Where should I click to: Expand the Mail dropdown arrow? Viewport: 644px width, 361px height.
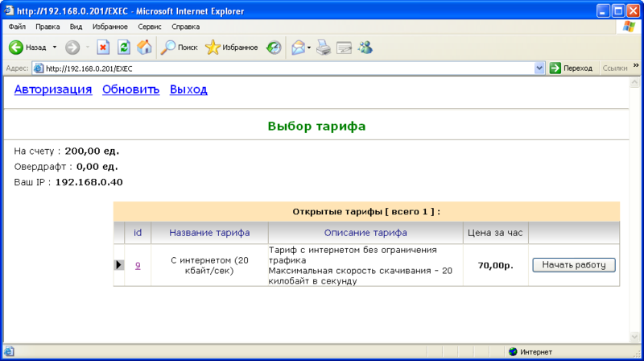click(309, 48)
